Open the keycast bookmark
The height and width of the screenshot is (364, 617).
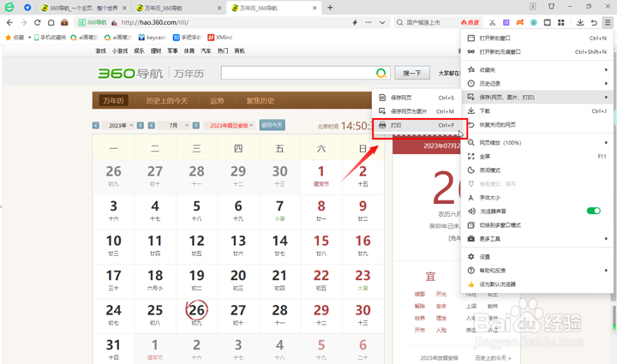[153, 38]
